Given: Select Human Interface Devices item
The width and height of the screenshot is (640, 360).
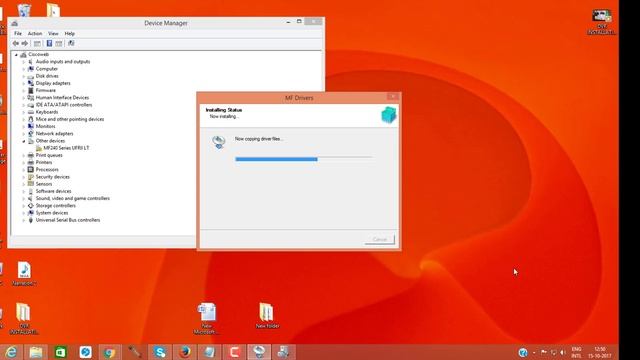Looking at the screenshot, I should click(62, 98).
